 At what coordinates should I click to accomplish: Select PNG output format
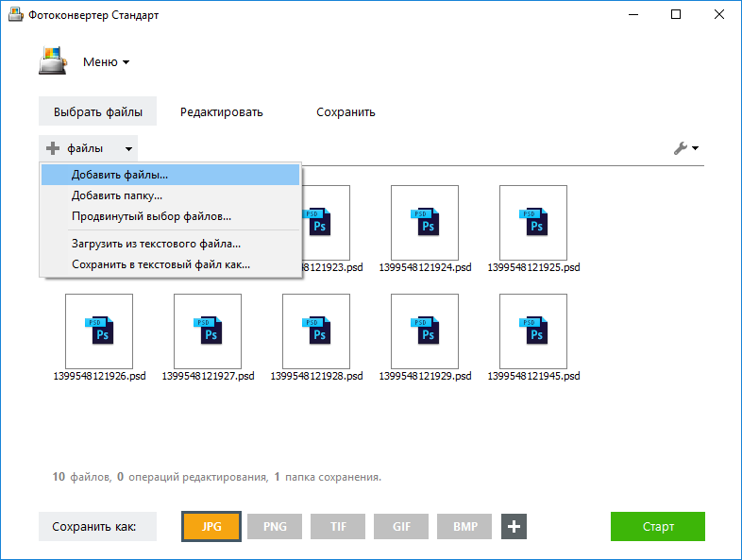coord(275,526)
